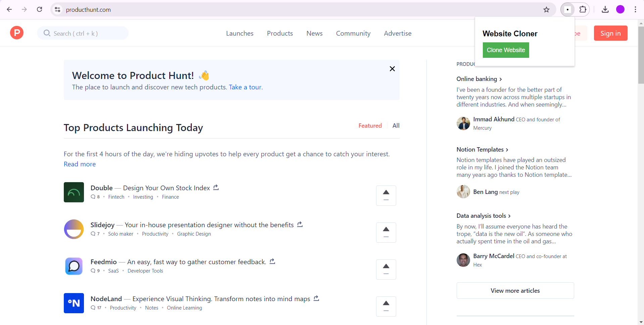
Task: Open the SaaS topic tag
Action: (x=113, y=271)
